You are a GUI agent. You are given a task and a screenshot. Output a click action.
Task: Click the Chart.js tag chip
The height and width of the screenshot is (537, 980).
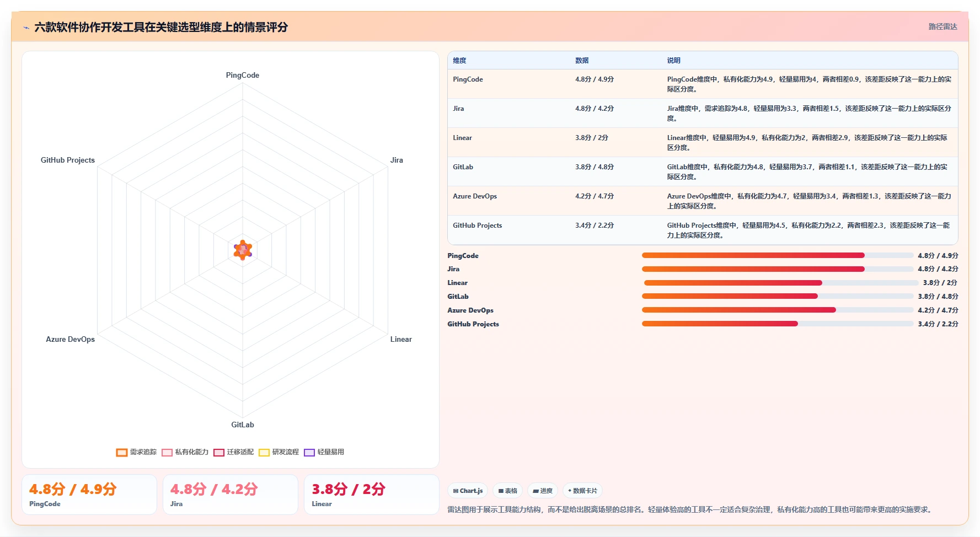(468, 491)
